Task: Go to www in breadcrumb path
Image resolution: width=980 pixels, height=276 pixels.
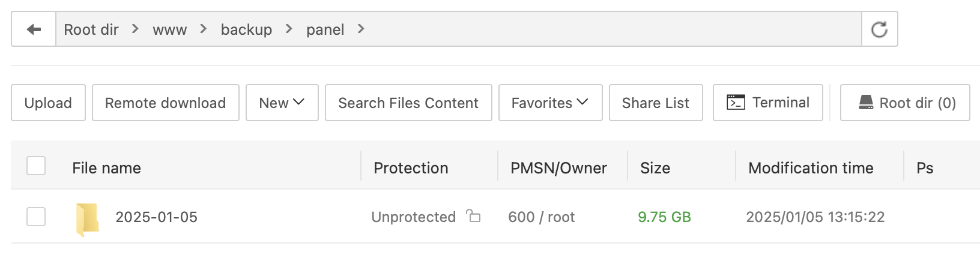Action: tap(169, 29)
